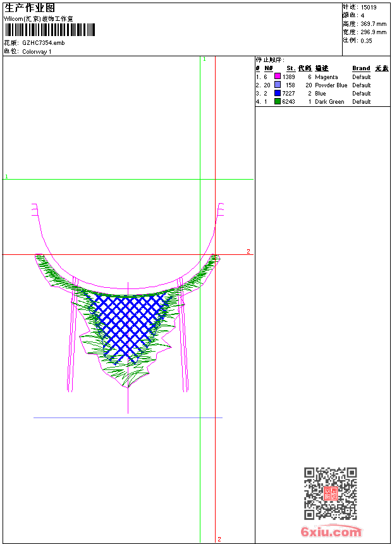392x544 pixels.
Task: Click stitch count 7227 in Blue row
Action: (288, 94)
